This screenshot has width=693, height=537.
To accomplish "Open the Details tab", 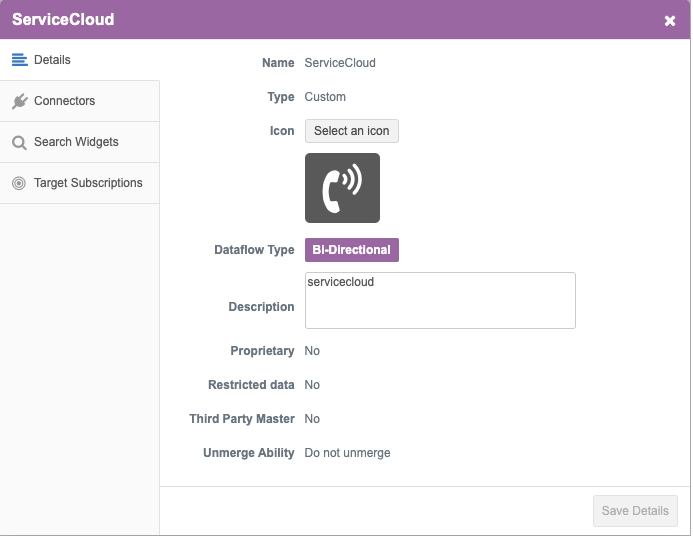I will 52,60.
